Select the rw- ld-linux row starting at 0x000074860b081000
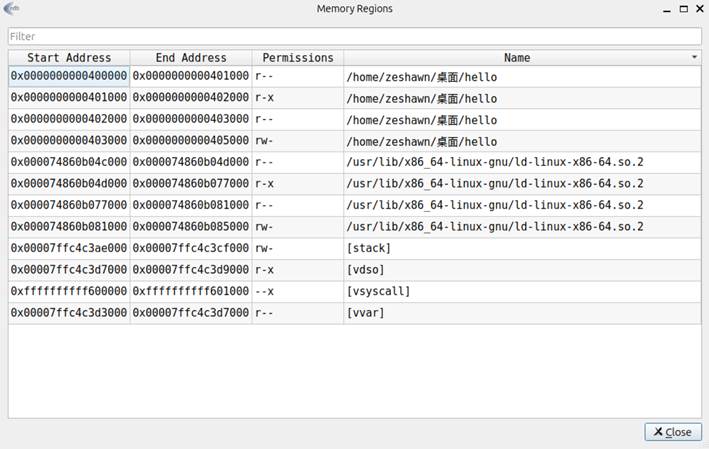The image size is (709, 449). (x=355, y=227)
